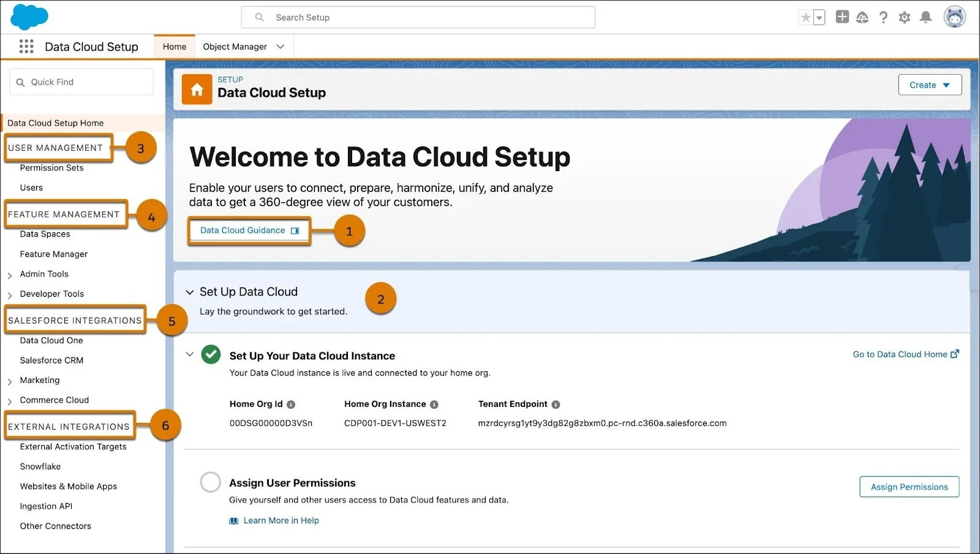Viewport: 980px width, 554px height.
Task: Open Ingestion API in sidebar
Action: point(46,506)
